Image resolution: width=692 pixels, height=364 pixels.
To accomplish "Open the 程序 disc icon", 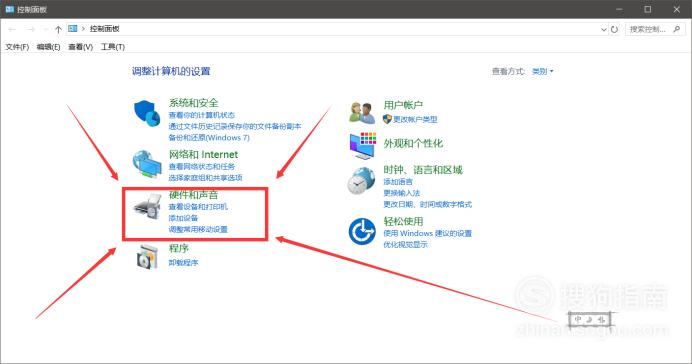I will 147,256.
